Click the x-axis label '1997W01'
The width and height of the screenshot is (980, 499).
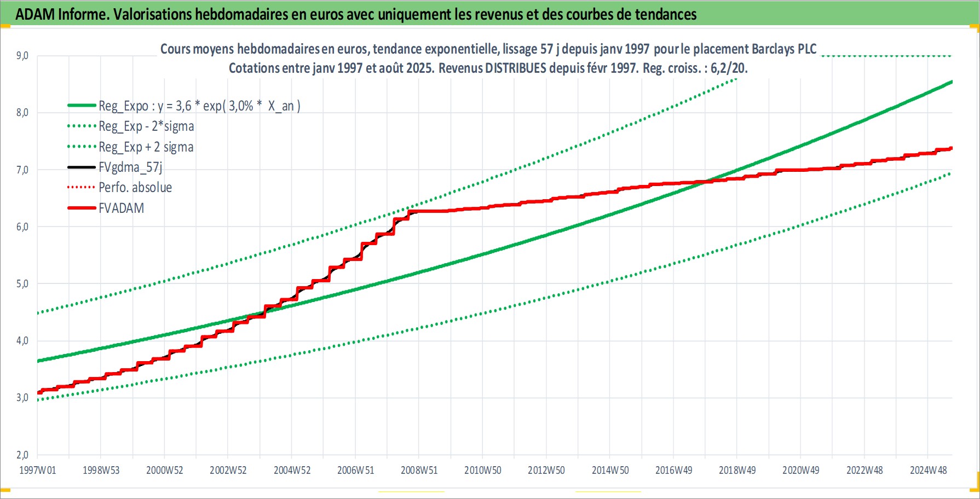click(37, 471)
